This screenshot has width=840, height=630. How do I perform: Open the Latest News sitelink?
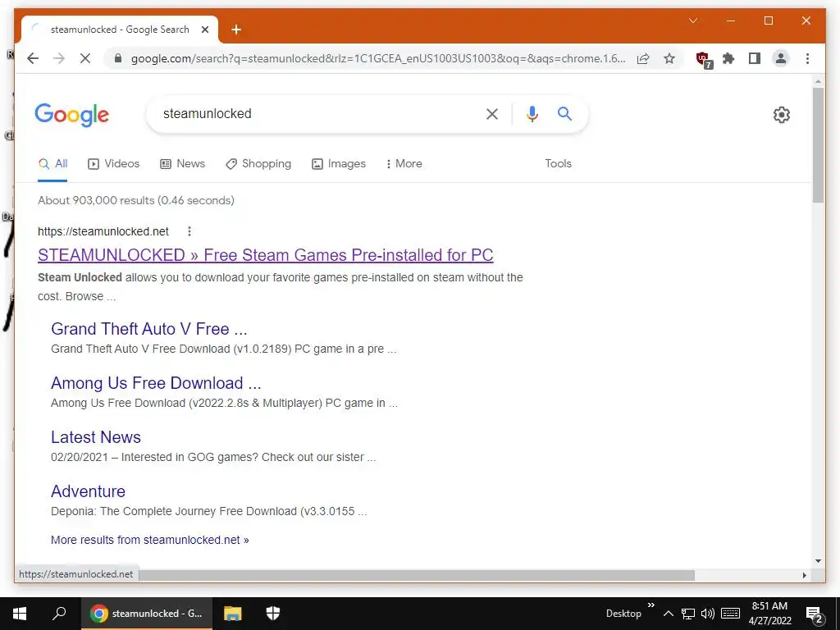[x=96, y=437]
